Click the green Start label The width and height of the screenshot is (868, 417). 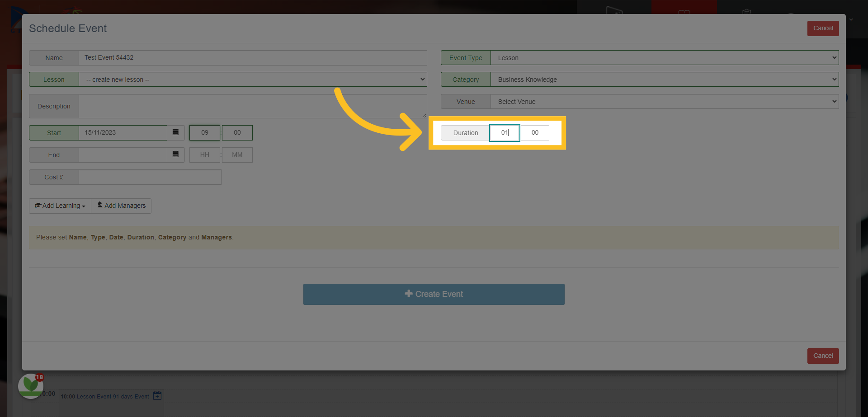pyautogui.click(x=54, y=133)
